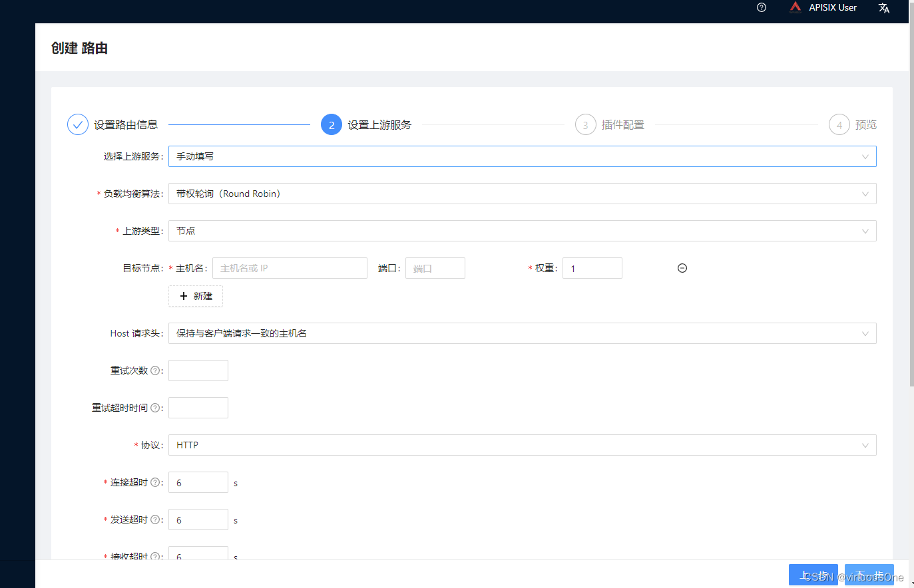Click the 权重 input field
The width and height of the screenshot is (914, 588).
[592, 268]
